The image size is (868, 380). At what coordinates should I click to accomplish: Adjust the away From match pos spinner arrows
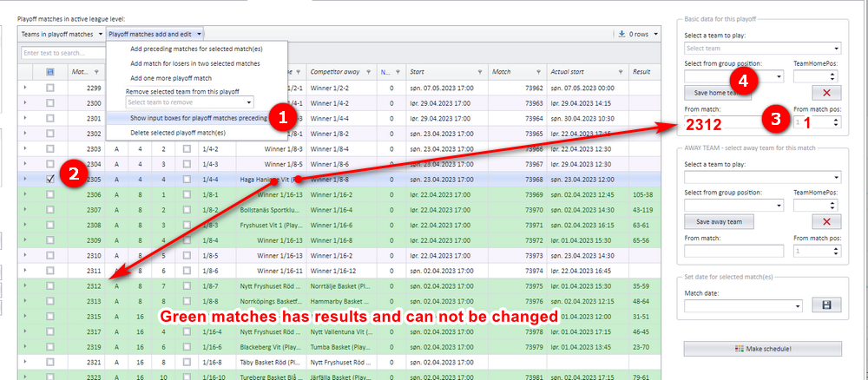click(836, 251)
